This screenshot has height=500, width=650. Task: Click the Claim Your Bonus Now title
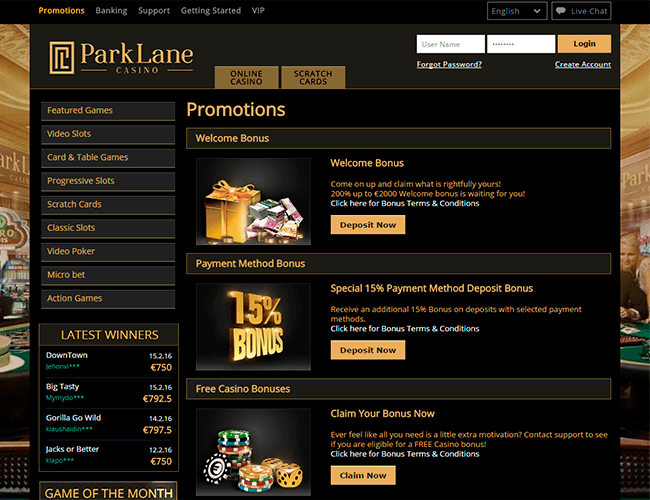click(x=382, y=414)
